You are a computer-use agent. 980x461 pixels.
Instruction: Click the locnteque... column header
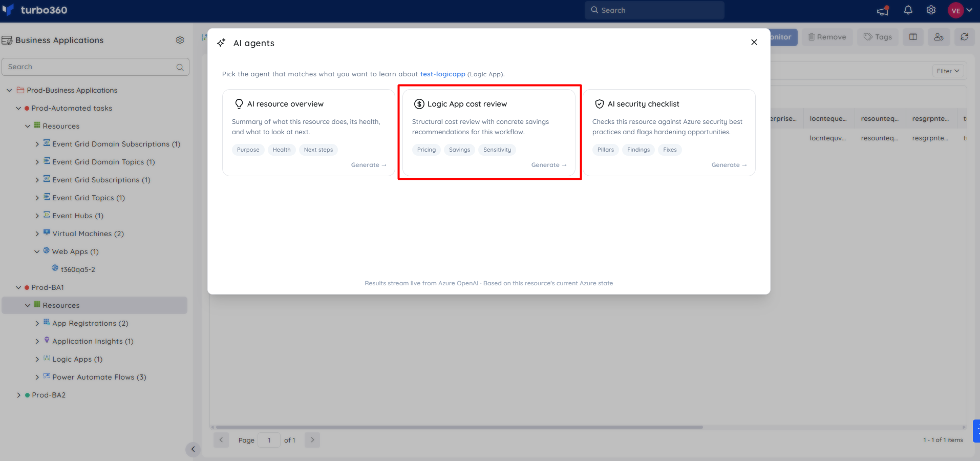click(828, 119)
